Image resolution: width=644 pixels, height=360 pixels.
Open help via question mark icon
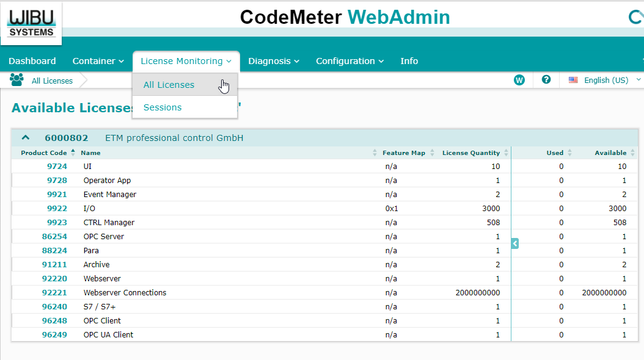pyautogui.click(x=546, y=80)
